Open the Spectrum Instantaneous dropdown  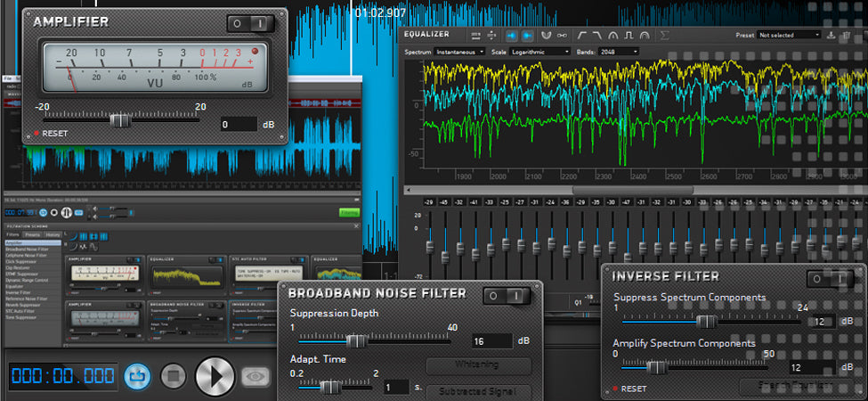[459, 52]
